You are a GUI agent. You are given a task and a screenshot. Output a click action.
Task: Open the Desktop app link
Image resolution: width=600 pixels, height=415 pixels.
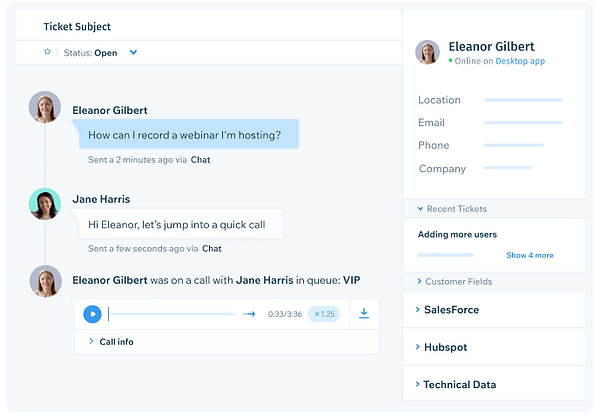click(520, 61)
